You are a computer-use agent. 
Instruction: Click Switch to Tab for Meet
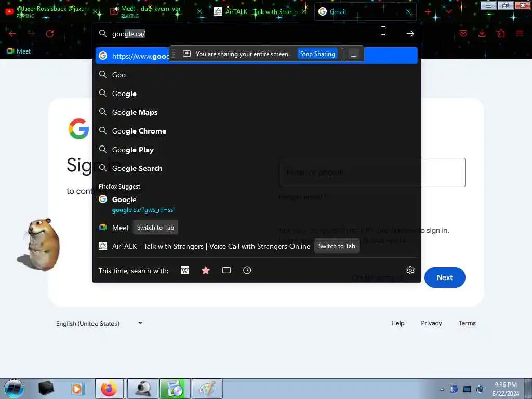tap(155, 228)
